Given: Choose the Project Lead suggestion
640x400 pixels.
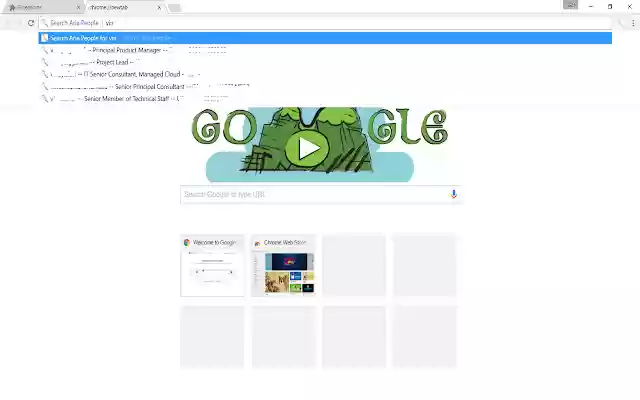Looking at the screenshot, I should [x=325, y=62].
